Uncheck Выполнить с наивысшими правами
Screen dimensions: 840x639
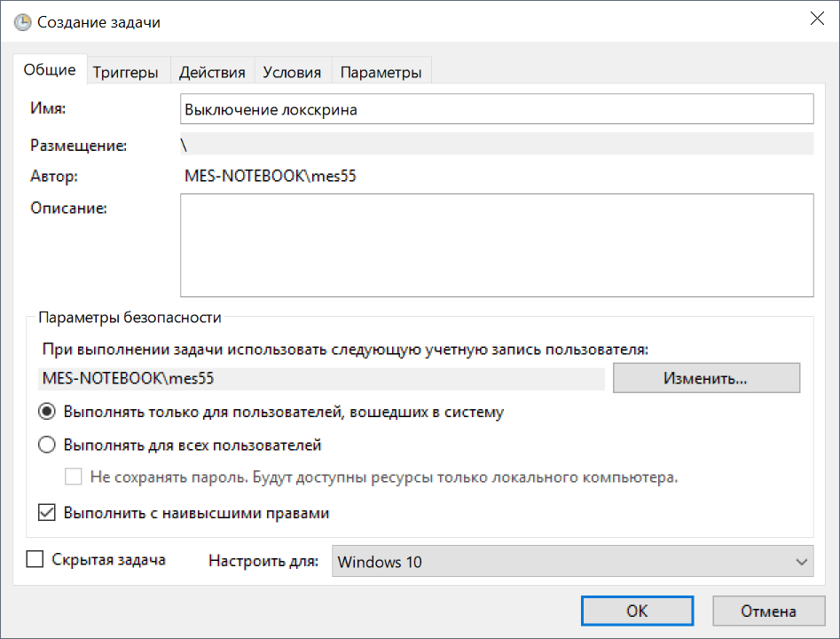pos(47,512)
